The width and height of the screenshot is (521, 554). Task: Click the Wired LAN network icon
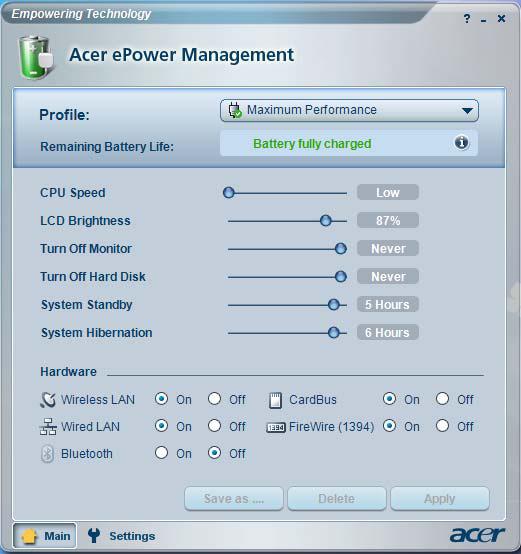click(48, 426)
